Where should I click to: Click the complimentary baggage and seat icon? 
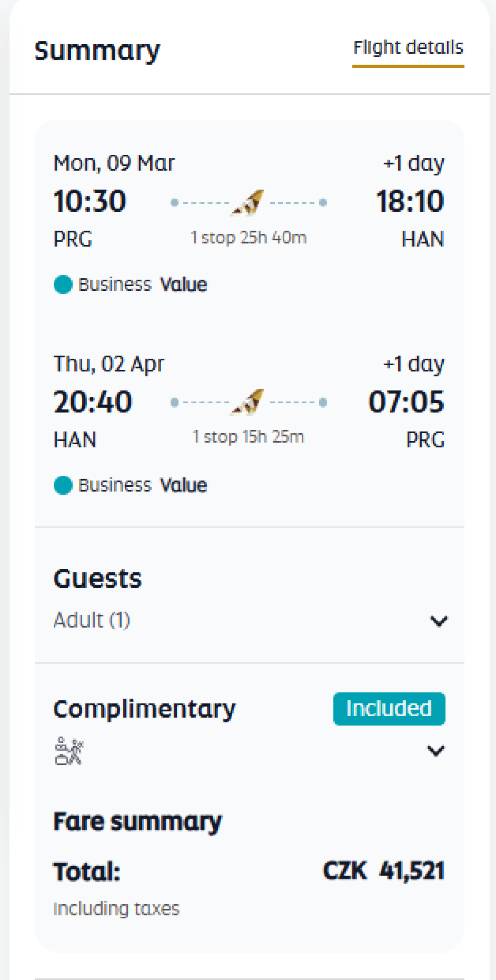(69, 750)
